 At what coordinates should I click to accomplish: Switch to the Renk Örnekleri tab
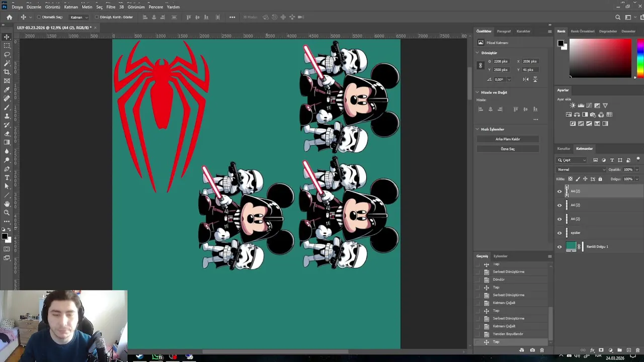coord(583,31)
